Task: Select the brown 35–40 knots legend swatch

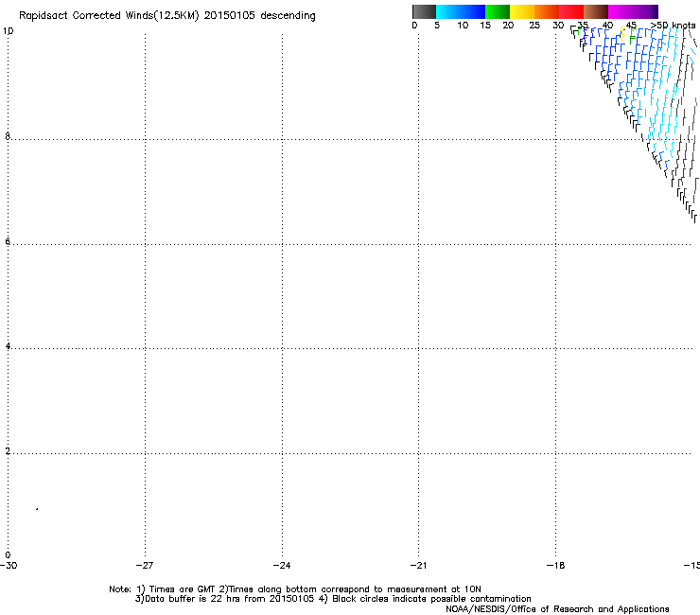Action: [596, 11]
